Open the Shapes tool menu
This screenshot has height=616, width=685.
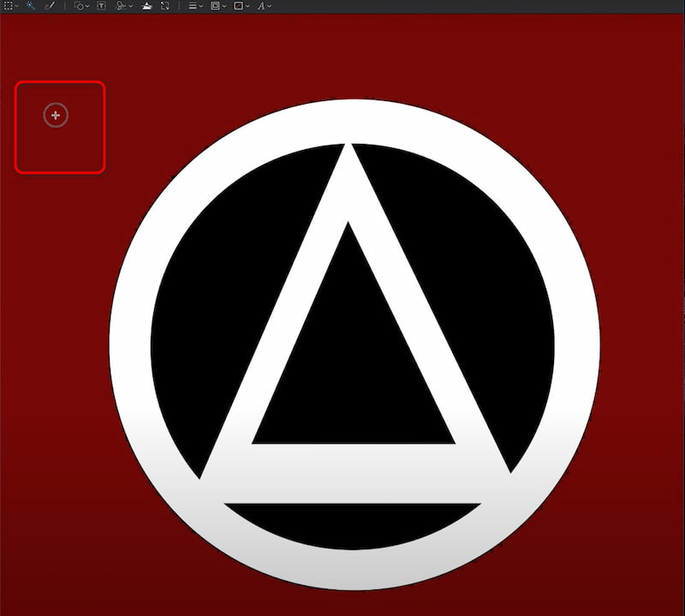click(x=81, y=6)
